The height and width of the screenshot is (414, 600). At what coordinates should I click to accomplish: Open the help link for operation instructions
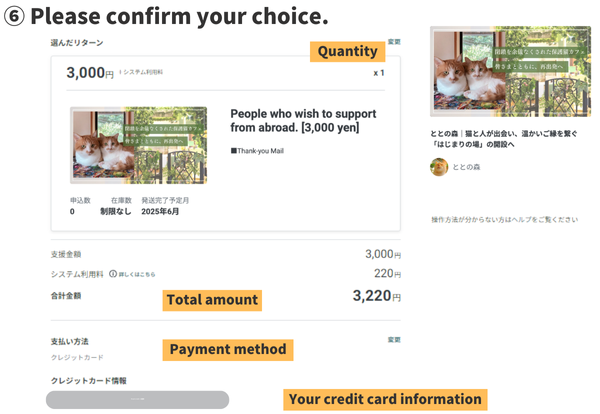(505, 219)
